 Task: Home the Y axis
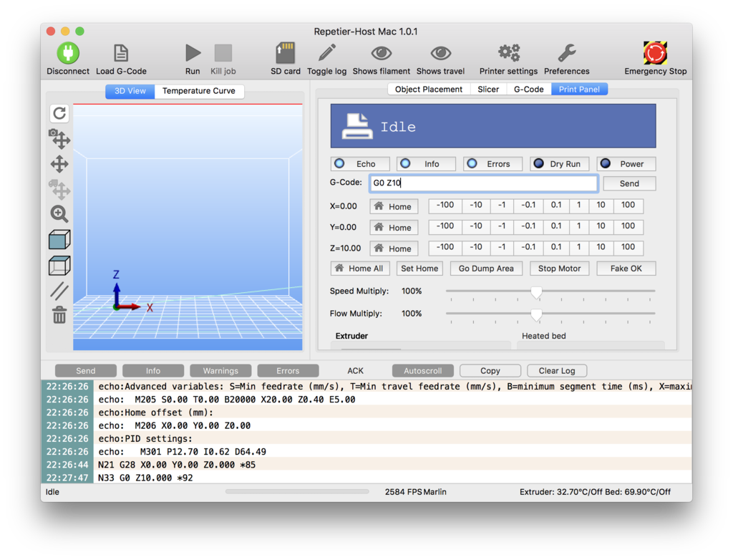point(394,228)
